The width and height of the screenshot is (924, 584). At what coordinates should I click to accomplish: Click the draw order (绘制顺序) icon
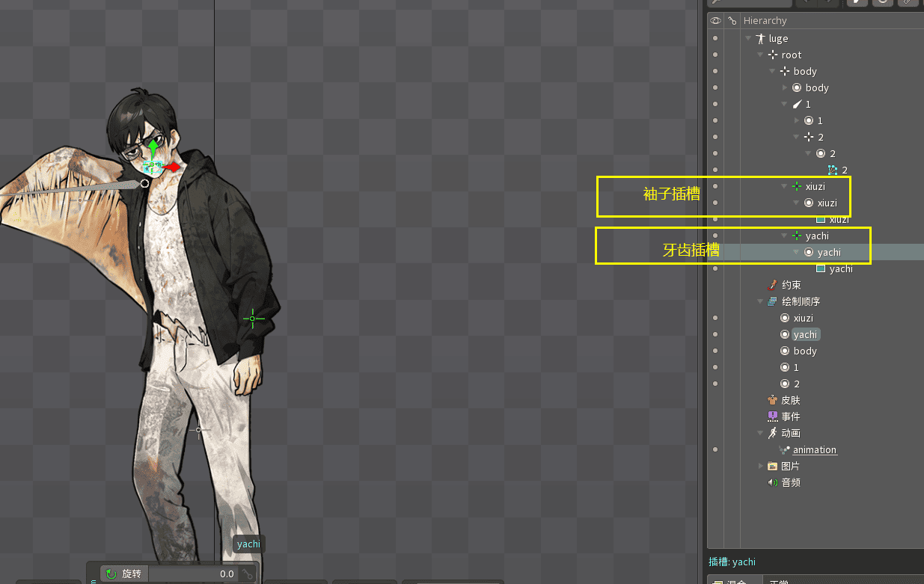[773, 301]
